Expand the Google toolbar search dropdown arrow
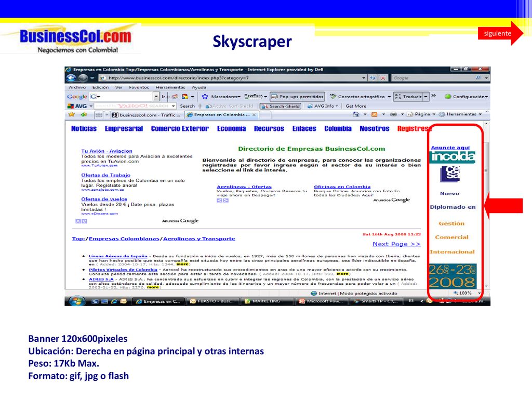The height and width of the screenshot is (399, 532). [x=156, y=97]
